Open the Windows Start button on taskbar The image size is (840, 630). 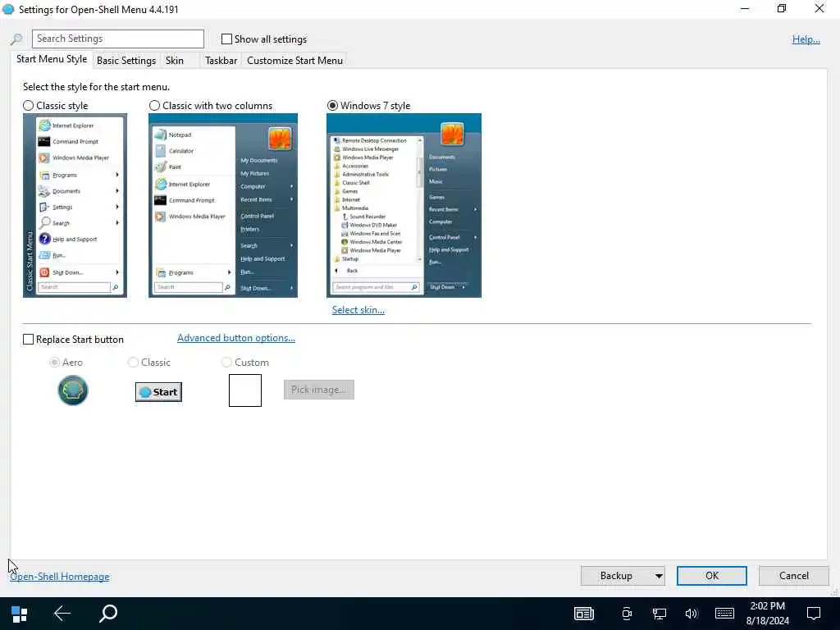20,614
